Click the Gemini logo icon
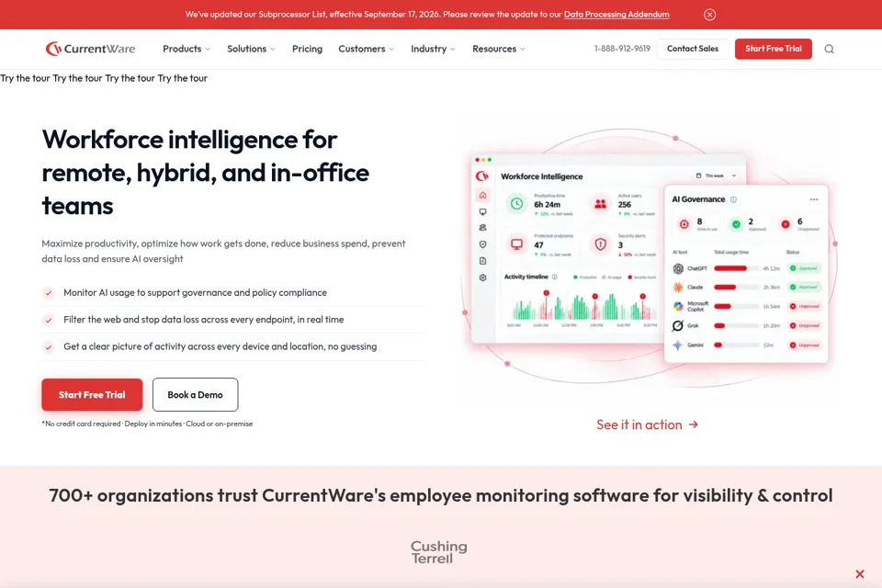The width and height of the screenshot is (882, 588). pos(678,345)
